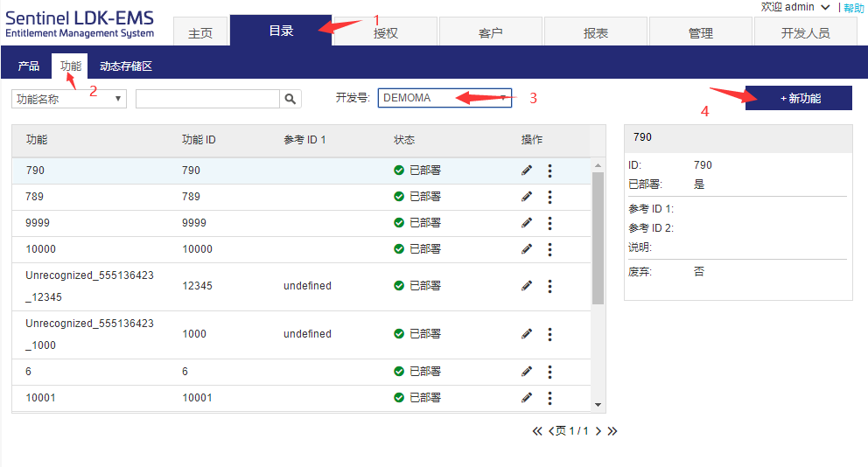Select the 动态存储区 sub-tab
This screenshot has width=868, height=467.
(x=126, y=66)
